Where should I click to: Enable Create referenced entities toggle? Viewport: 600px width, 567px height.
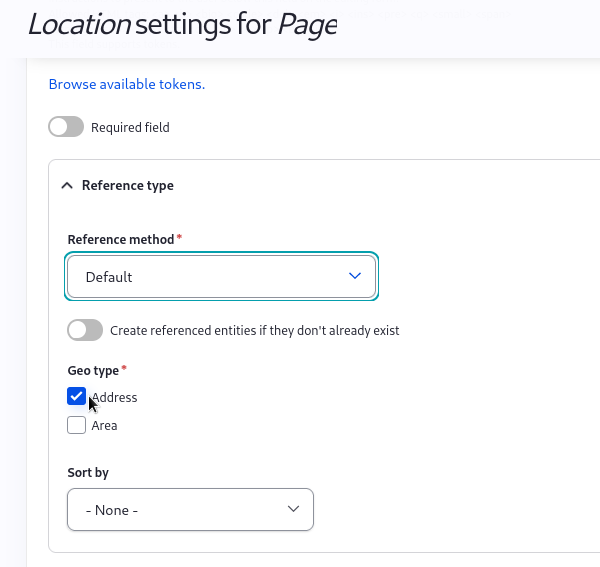(85, 330)
